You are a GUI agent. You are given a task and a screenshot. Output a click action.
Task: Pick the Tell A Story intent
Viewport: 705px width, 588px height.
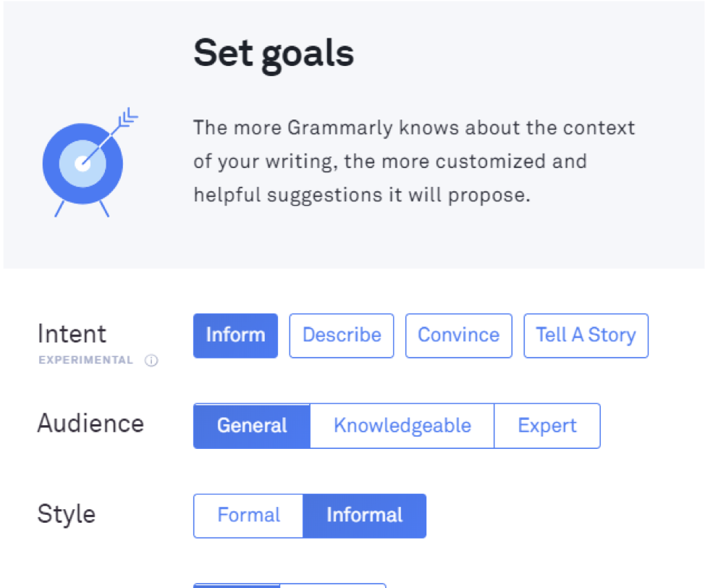pos(586,335)
